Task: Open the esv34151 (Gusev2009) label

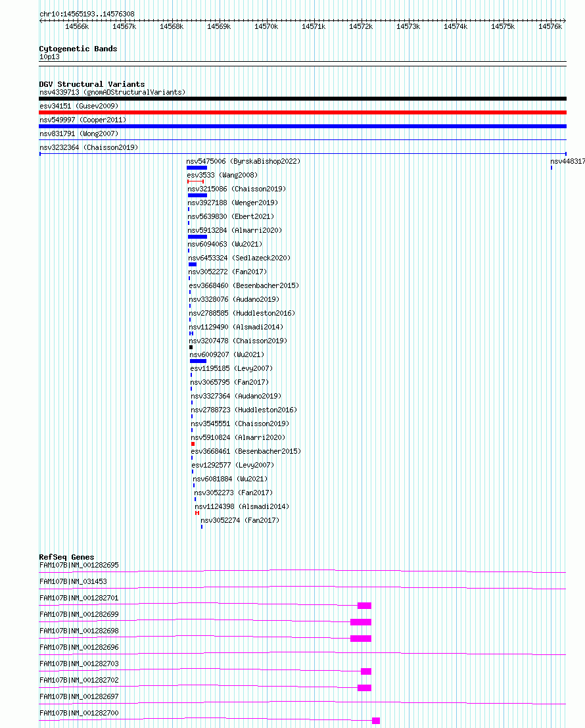Action: point(79,106)
